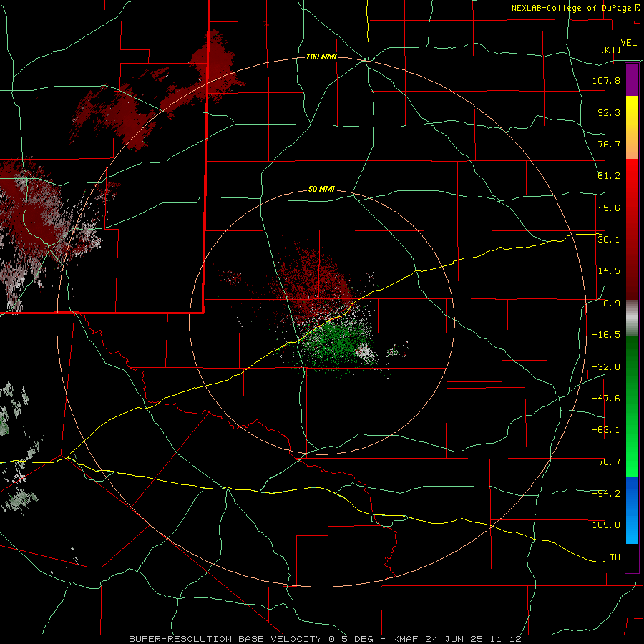Click the -47.6 velocity legend value
The image size is (644, 644).
[x=606, y=399]
